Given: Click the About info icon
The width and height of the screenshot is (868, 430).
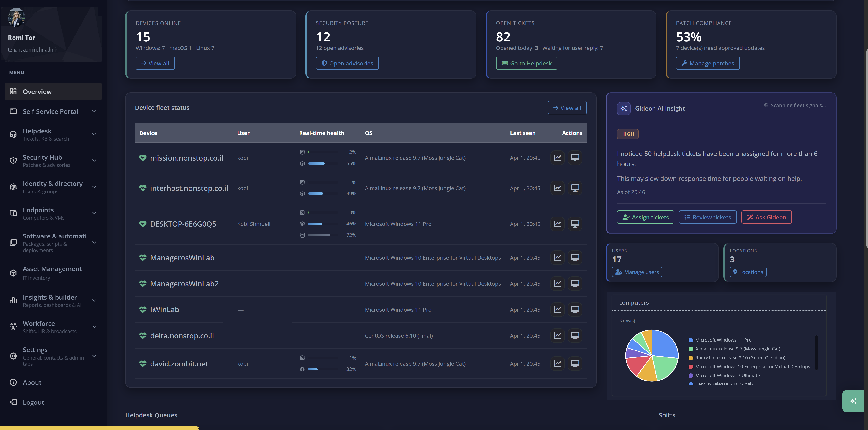Looking at the screenshot, I should coord(13,382).
